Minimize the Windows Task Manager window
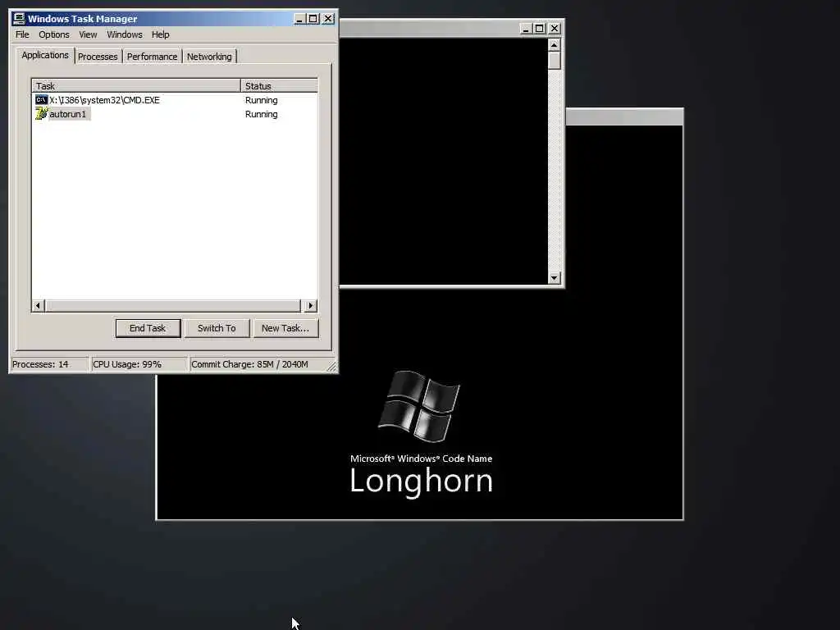 click(300, 19)
